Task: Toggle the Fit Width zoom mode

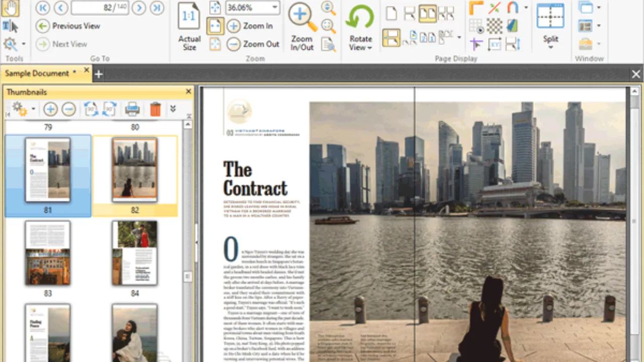Action: coord(215,26)
